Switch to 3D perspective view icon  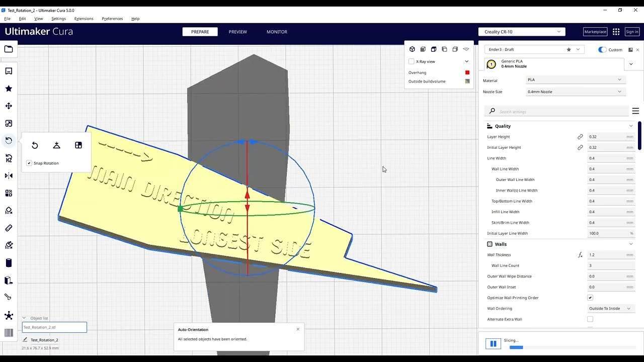click(412, 49)
